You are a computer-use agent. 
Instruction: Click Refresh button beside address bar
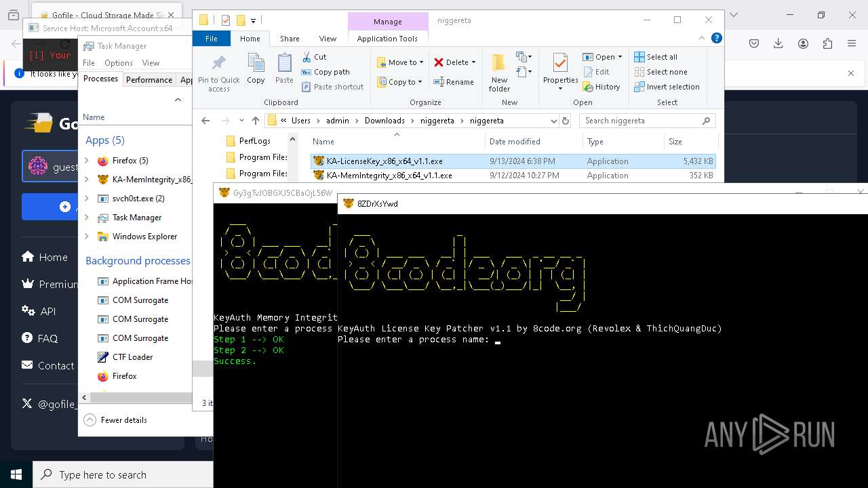[565, 121]
